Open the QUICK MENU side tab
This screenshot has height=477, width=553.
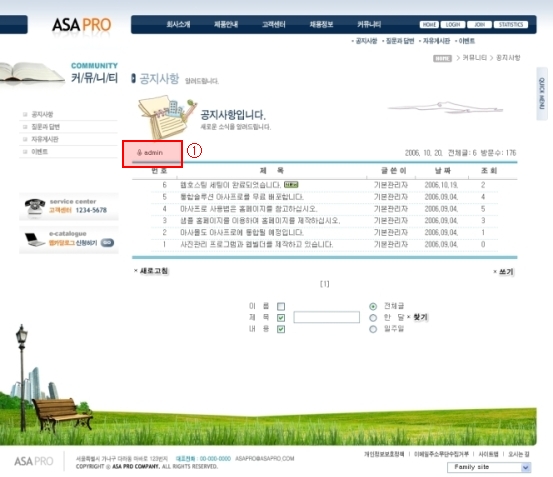[542, 94]
